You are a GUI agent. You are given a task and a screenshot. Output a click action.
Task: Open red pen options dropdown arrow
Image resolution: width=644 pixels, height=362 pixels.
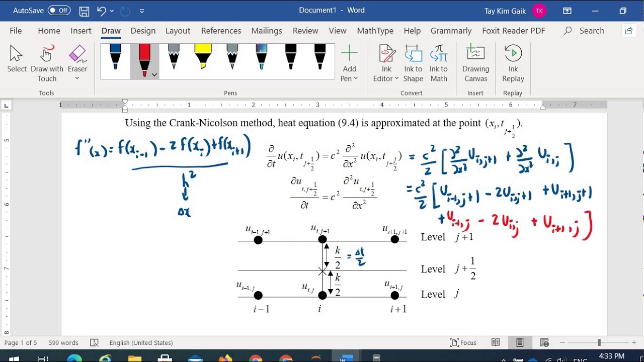(x=154, y=74)
